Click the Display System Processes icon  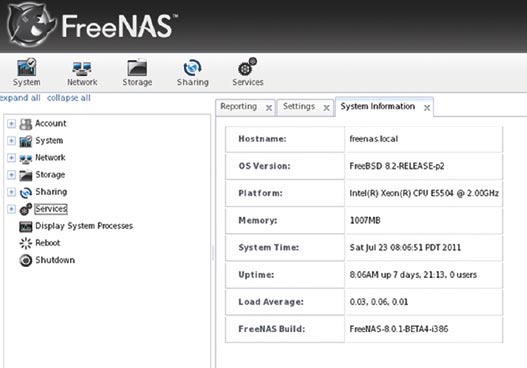[x=26, y=227]
